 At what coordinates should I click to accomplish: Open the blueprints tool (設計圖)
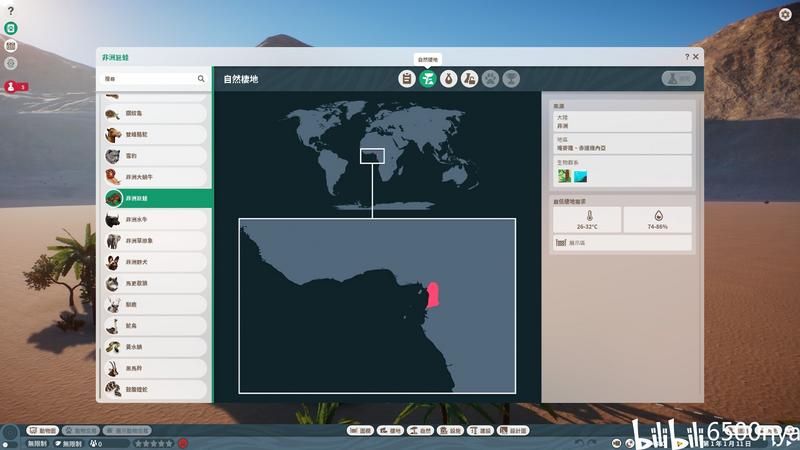[x=513, y=431]
